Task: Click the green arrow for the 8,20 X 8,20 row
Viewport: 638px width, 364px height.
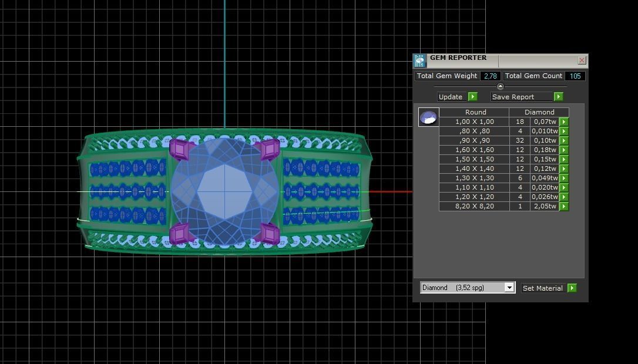Action: (564, 206)
